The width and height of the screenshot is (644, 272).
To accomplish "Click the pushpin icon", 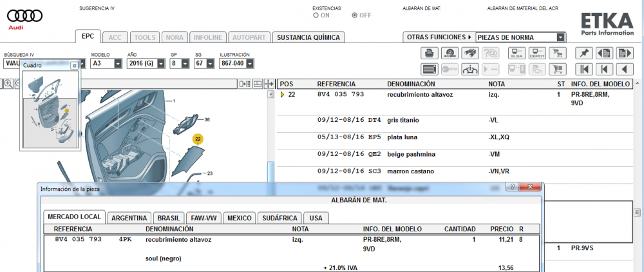I will point(584,53).
